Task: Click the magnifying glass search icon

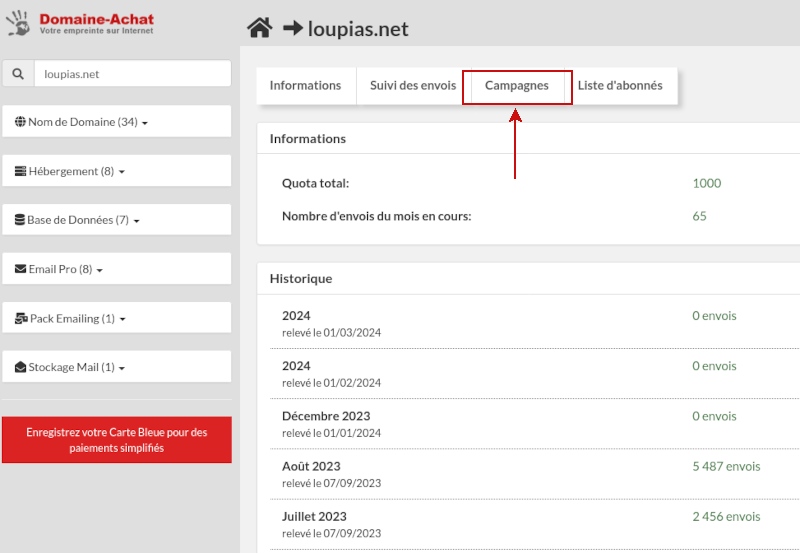Action: point(18,74)
